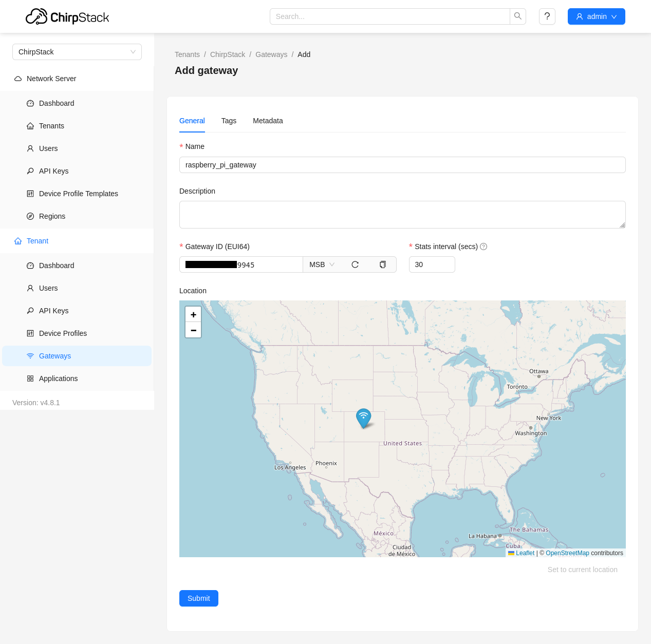Open the help question mark icon
This screenshot has width=651, height=644.
(547, 16)
